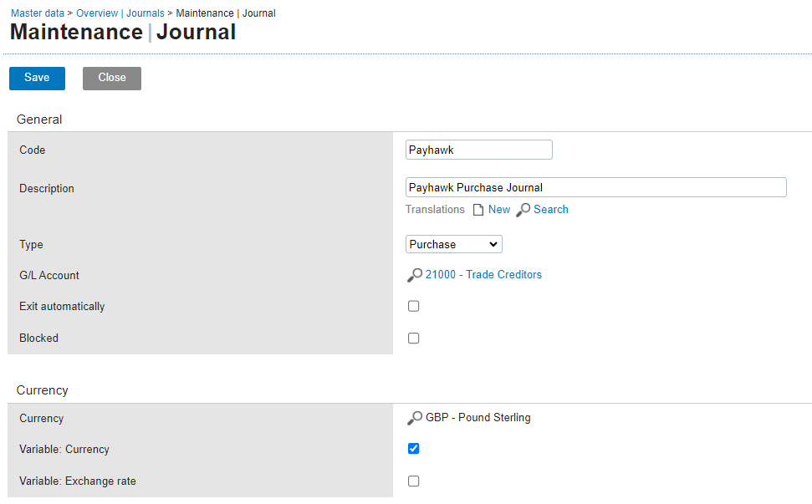Focus the Description field
Viewport: 812px width, 504px height.
[x=596, y=187]
